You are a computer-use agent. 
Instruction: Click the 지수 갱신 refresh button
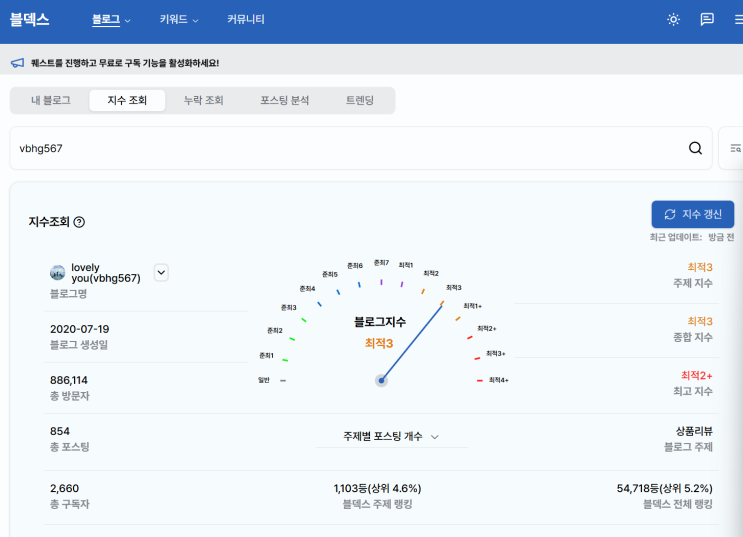click(x=693, y=214)
